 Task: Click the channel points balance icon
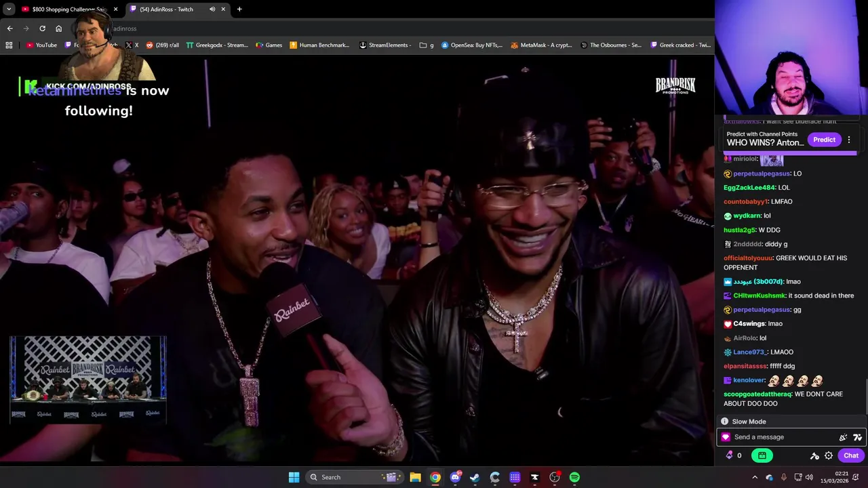pyautogui.click(x=730, y=455)
